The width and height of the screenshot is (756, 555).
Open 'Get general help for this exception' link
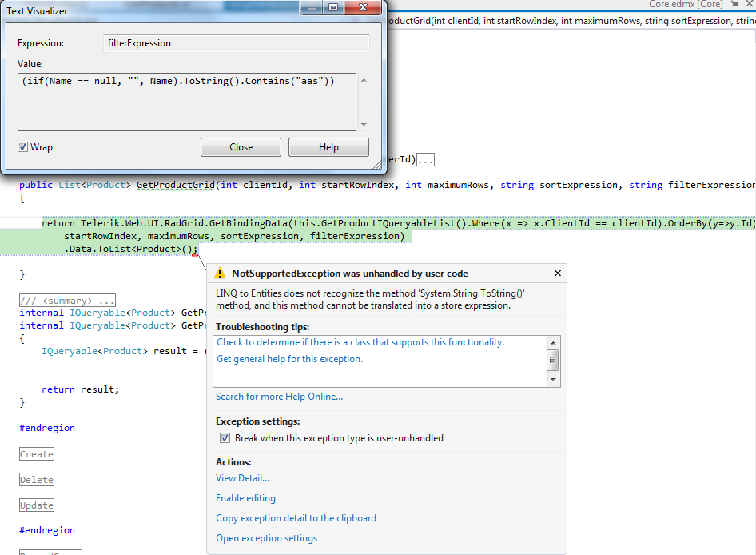point(289,359)
